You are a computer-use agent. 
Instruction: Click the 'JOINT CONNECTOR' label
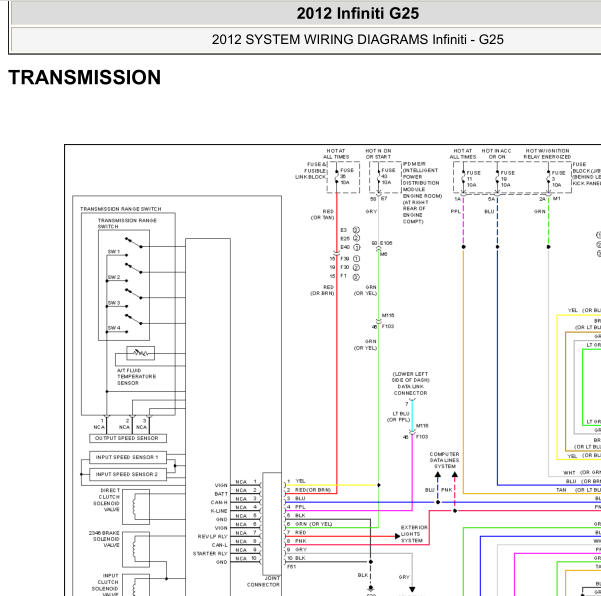[263, 581]
